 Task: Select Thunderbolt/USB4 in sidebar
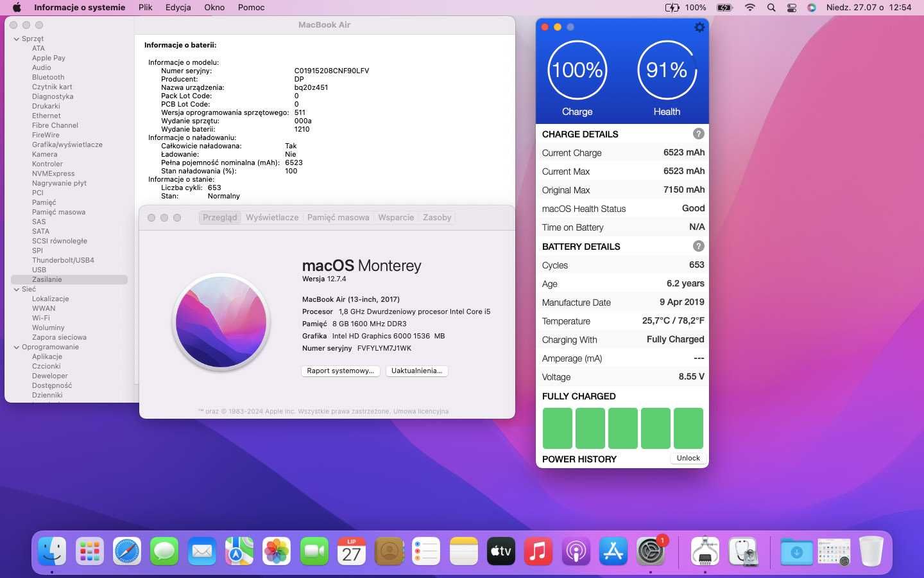click(x=63, y=260)
